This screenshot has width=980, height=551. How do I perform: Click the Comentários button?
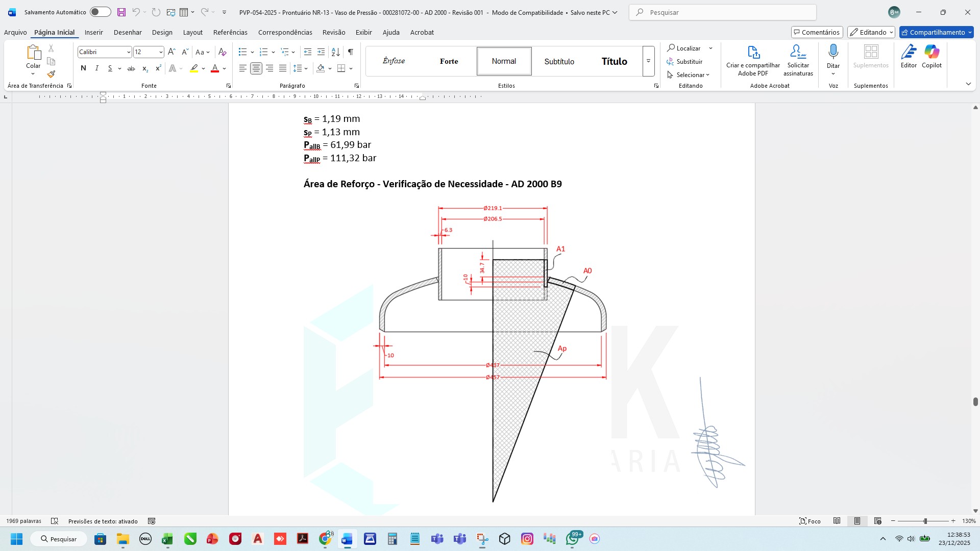pos(817,32)
